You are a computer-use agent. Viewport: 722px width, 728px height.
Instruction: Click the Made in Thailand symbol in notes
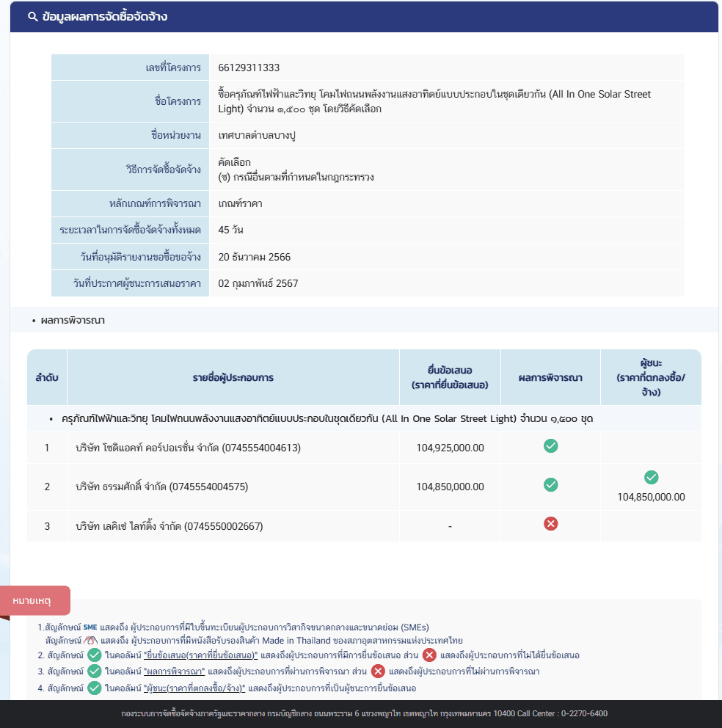click(x=91, y=641)
